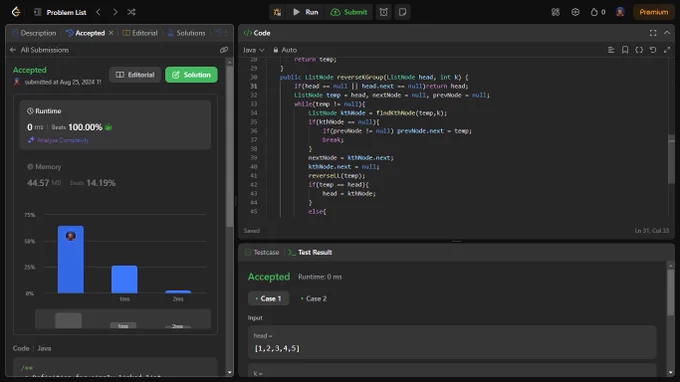Screen dimensions: 680x382
Task: Open the Problem List panel
Action: point(60,12)
